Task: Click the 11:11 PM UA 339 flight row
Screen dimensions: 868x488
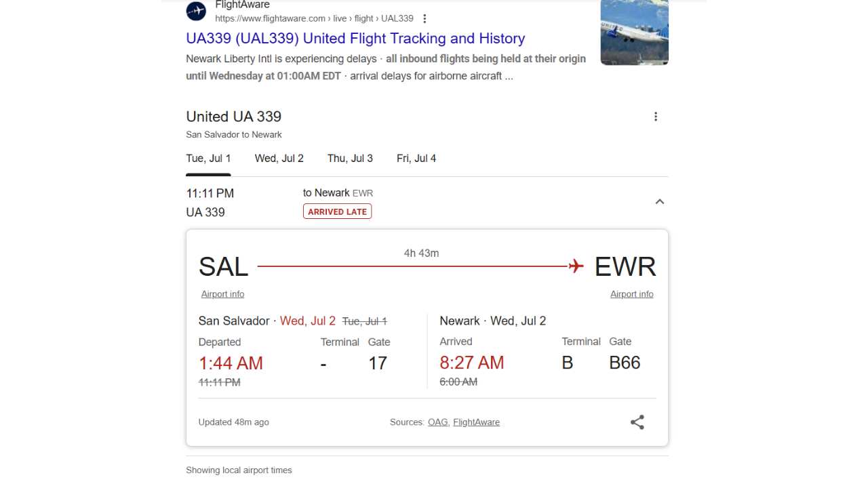Action: [427, 202]
